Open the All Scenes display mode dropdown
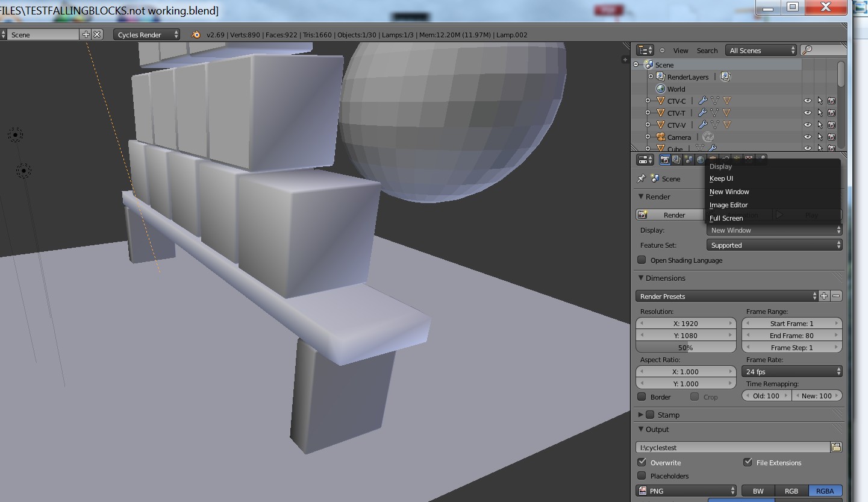Screen dimensions: 868x502 761,50
